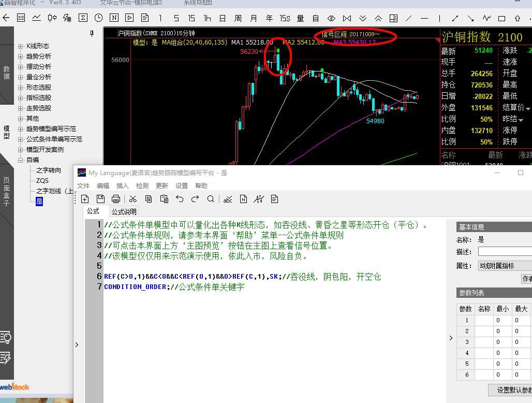This screenshot has width=532, height=403.
Task: Click the back arrow in main toolbar
Action: coord(6,18)
